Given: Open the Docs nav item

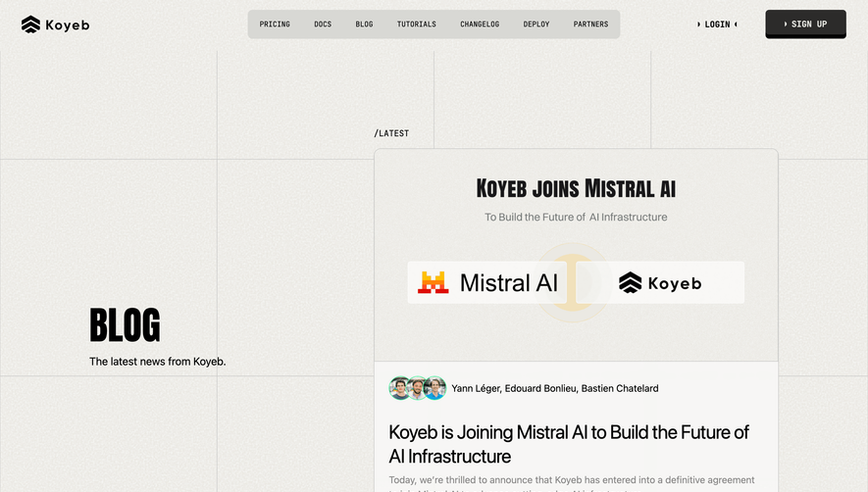Looking at the screenshot, I should point(323,25).
